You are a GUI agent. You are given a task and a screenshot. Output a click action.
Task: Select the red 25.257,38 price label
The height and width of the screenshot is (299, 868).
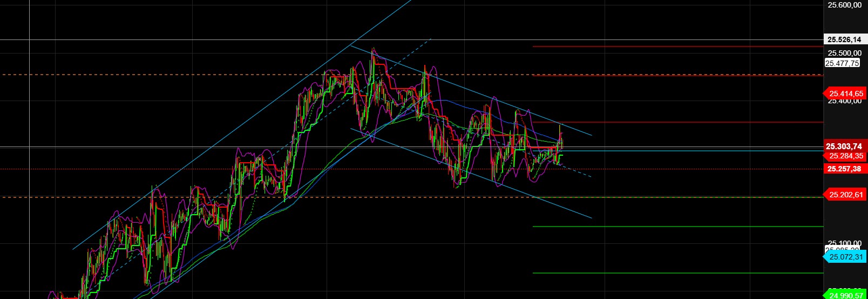(x=845, y=169)
